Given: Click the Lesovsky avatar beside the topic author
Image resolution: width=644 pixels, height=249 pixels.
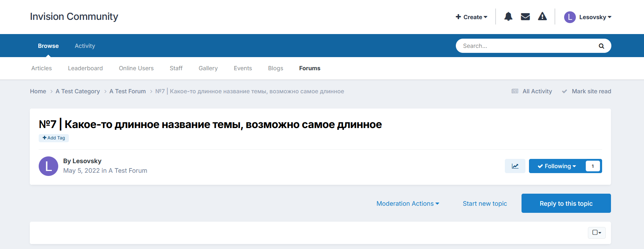Looking at the screenshot, I should point(48,166).
